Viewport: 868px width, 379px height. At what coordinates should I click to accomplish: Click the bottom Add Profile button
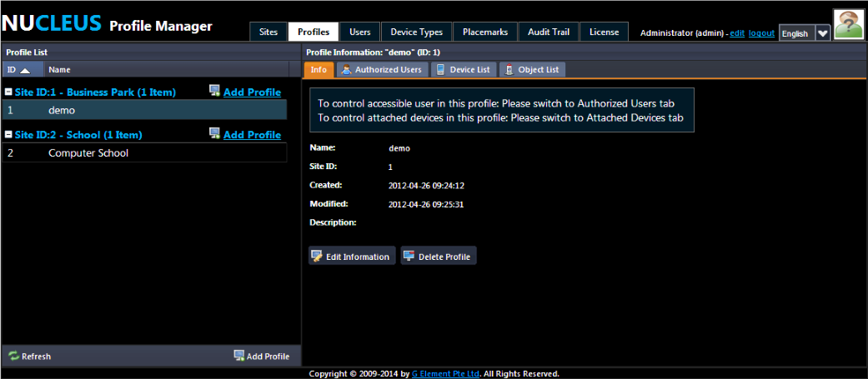coord(262,356)
